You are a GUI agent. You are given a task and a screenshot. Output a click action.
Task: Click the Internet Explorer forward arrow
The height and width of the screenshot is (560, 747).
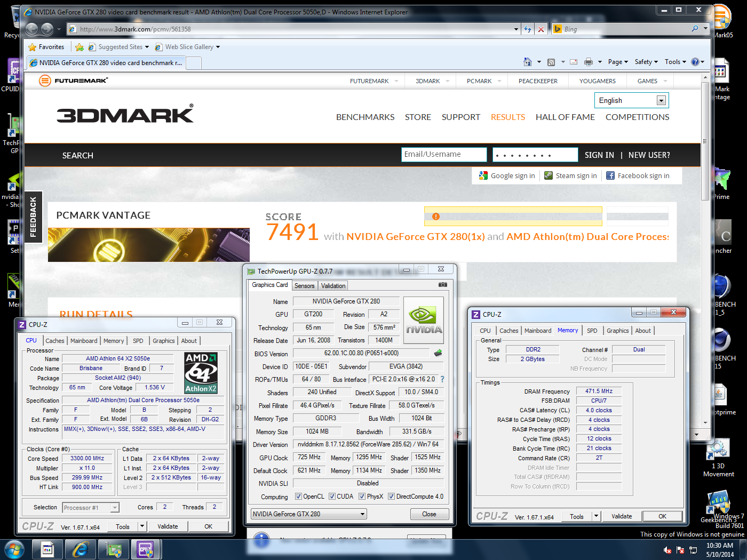47,29
